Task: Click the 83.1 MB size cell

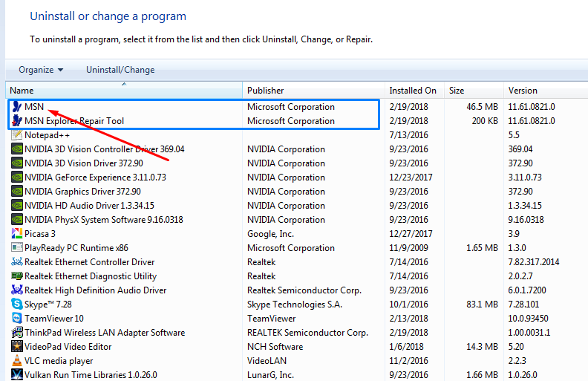Action: (x=483, y=305)
